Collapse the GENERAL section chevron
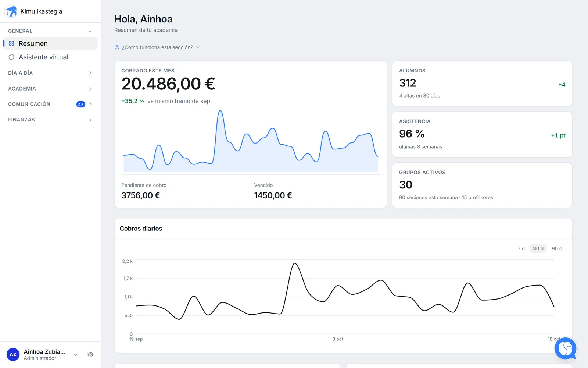The height and width of the screenshot is (368, 588). pos(90,31)
